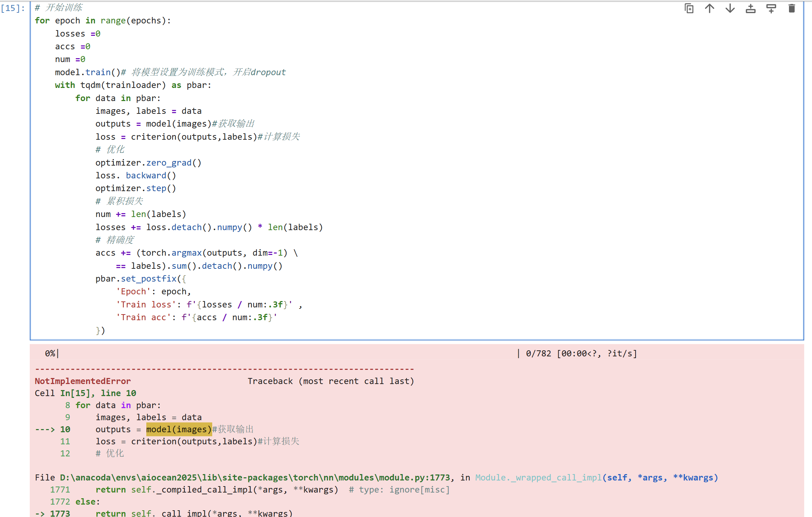This screenshot has width=812, height=517.
Task: Click the 'for epoch in range(epochs)' line
Action: (x=103, y=21)
